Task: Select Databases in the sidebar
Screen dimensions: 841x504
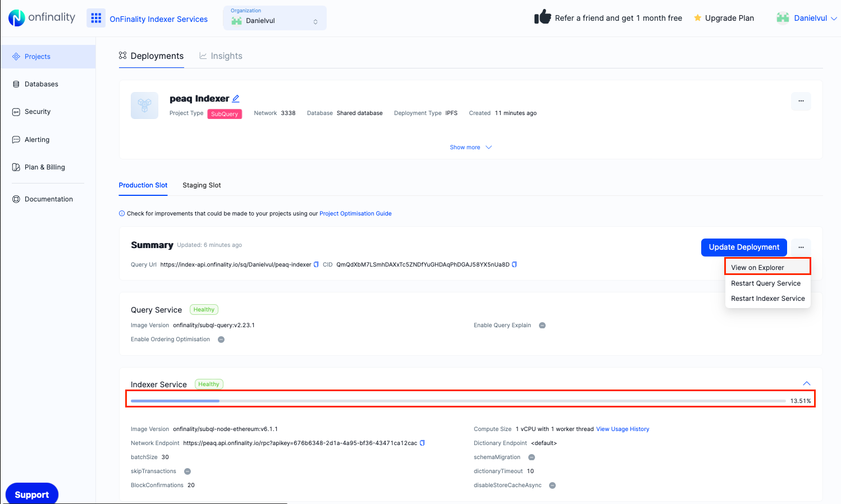Action: click(x=41, y=84)
